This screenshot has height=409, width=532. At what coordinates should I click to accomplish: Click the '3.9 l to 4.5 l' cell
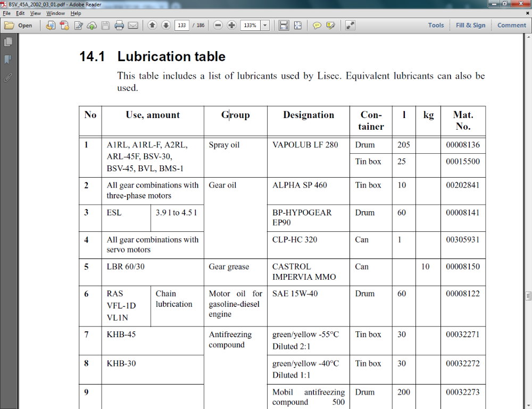176,213
